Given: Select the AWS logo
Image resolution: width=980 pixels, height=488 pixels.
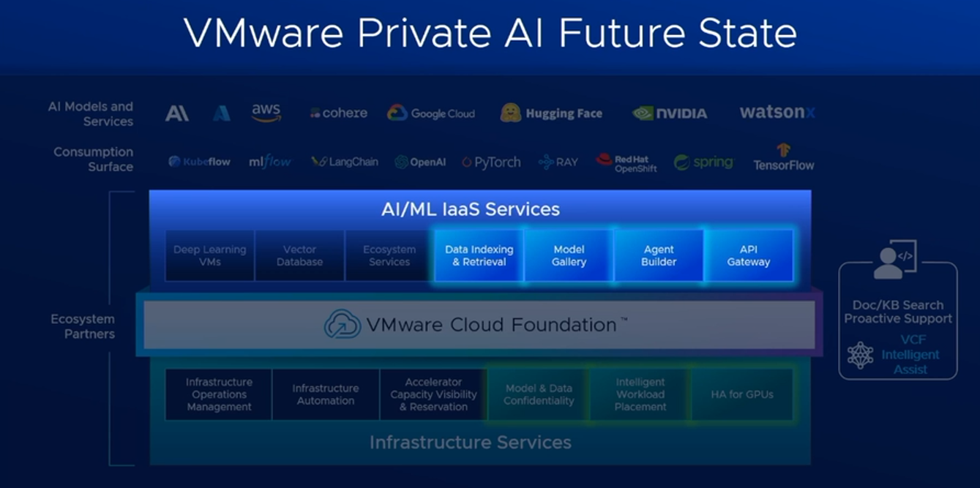Looking at the screenshot, I should coord(266,113).
